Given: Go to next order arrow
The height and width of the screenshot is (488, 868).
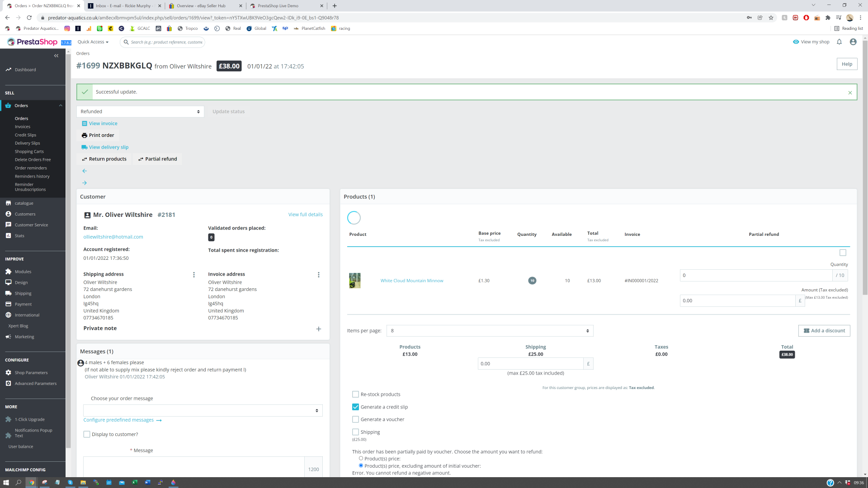Looking at the screenshot, I should click(x=85, y=183).
